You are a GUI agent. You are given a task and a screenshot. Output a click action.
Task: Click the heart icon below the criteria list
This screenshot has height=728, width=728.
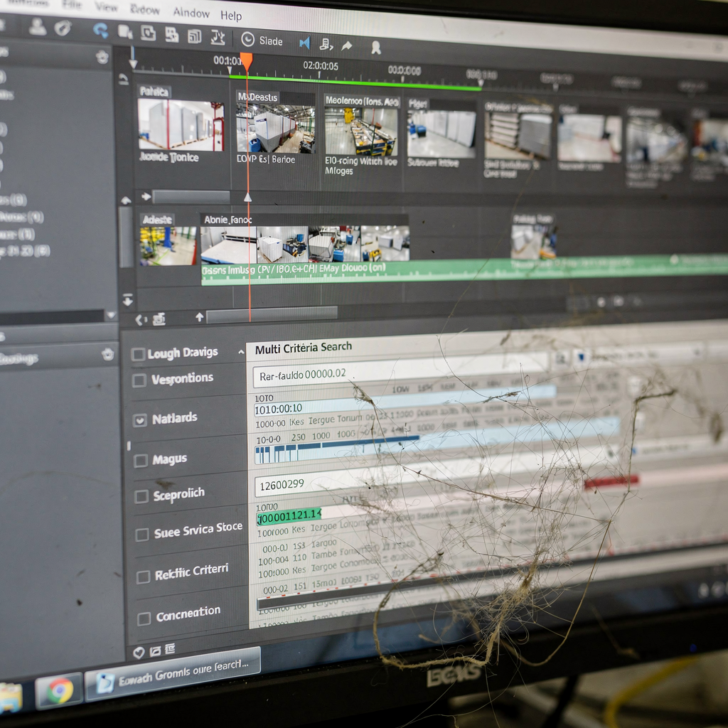[x=139, y=652]
